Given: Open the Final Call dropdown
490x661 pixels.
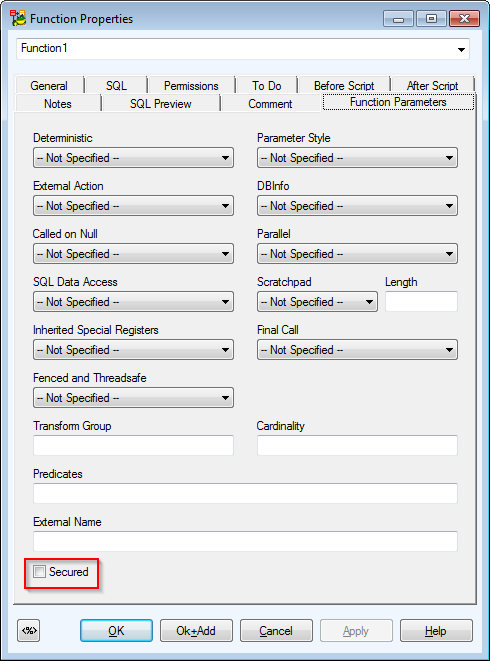Looking at the screenshot, I should (357, 350).
